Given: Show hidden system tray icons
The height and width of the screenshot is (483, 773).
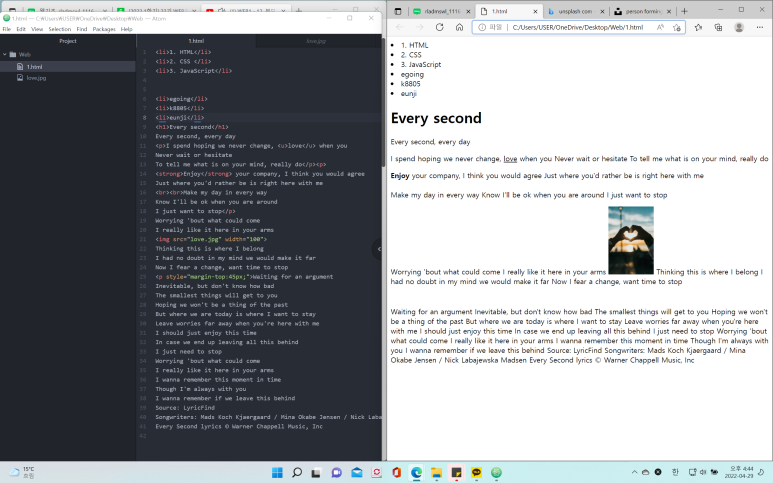Looking at the screenshot, I should click(x=634, y=472).
